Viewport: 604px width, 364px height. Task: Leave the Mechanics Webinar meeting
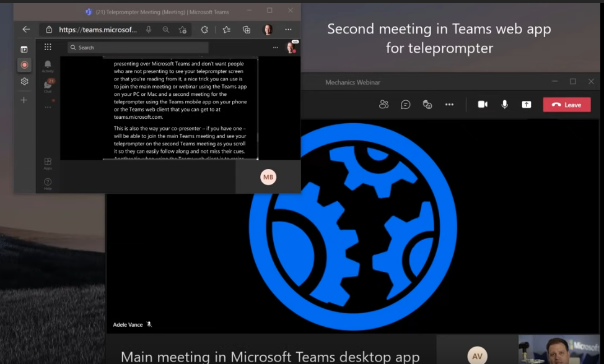click(567, 105)
